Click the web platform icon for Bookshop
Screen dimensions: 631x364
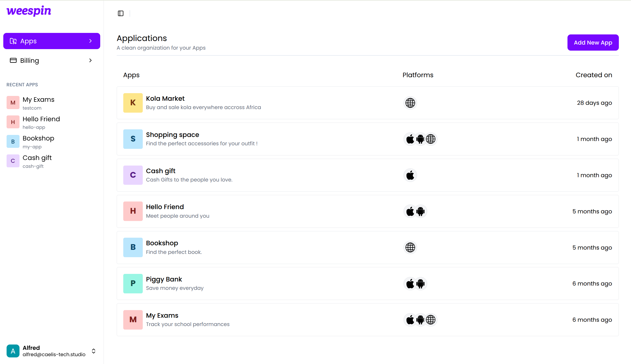410,247
